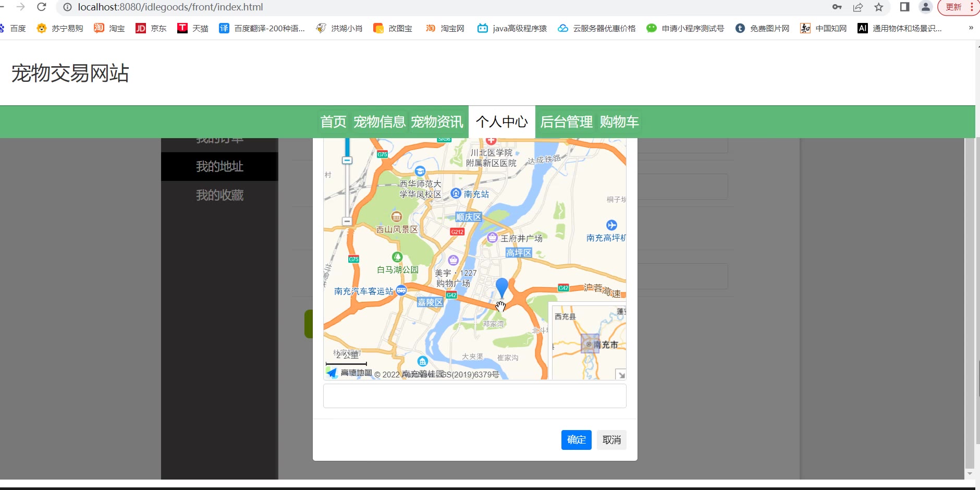This screenshot has width=980, height=490.
Task: Open the 免费图片网 bookmark
Action: click(x=763, y=28)
